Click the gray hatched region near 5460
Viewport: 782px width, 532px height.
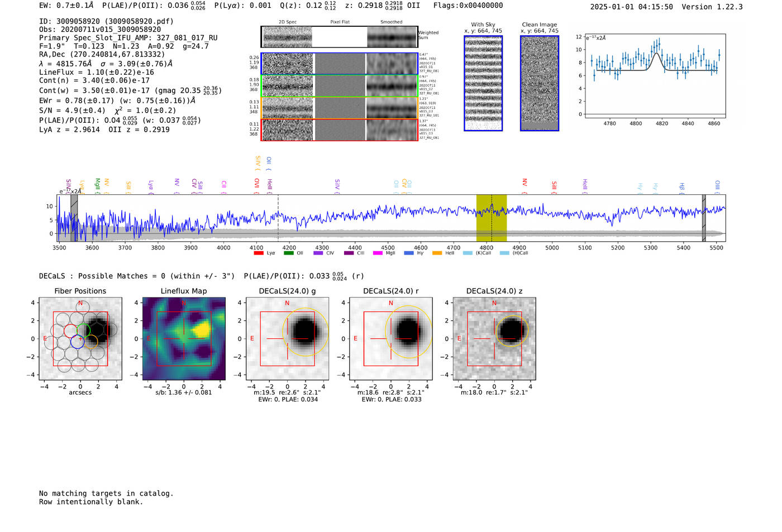pos(704,218)
